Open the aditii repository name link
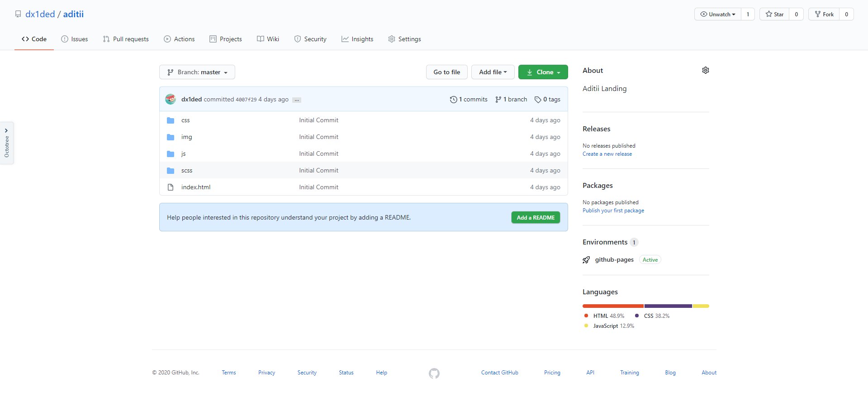 [x=73, y=14]
